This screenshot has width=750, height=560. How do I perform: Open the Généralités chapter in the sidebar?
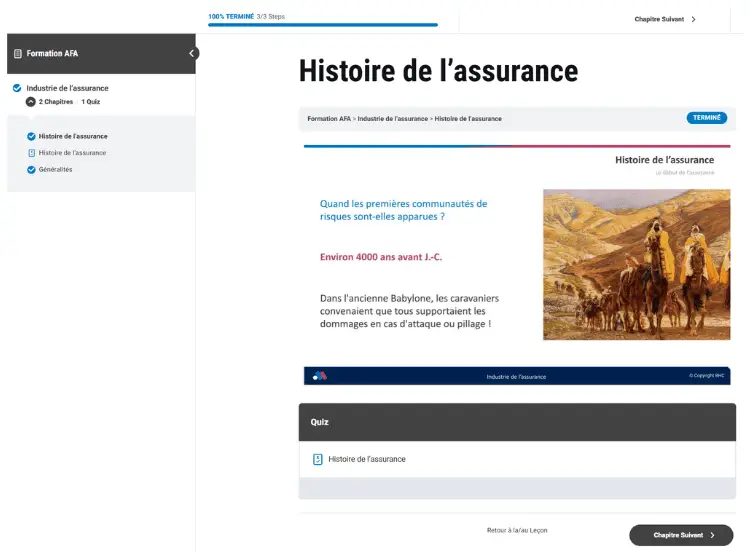[x=56, y=169]
